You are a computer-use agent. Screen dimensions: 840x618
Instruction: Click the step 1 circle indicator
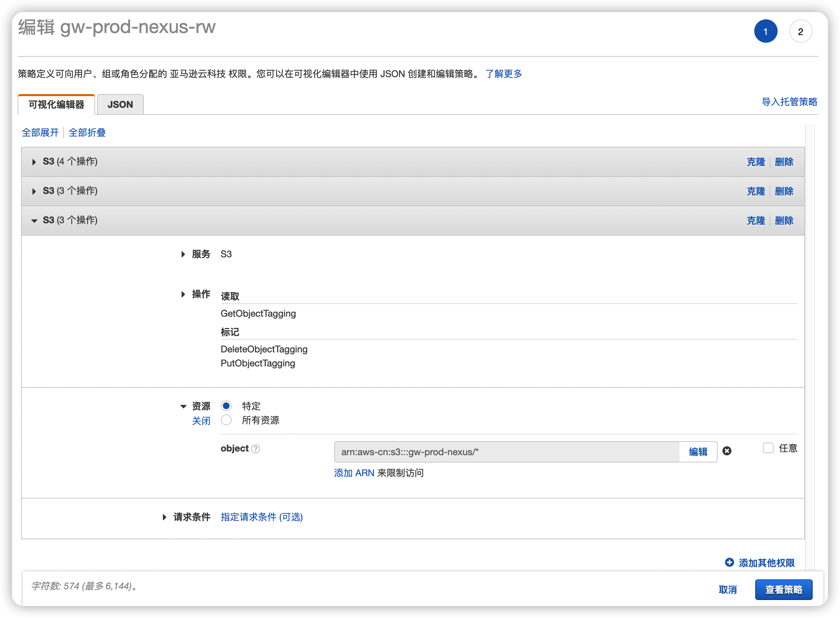(x=766, y=31)
